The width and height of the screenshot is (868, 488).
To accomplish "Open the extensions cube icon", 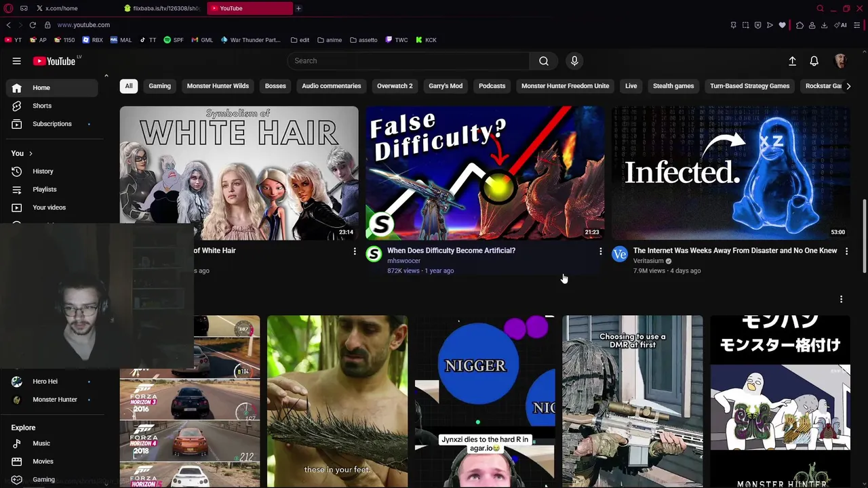I will click(x=800, y=25).
